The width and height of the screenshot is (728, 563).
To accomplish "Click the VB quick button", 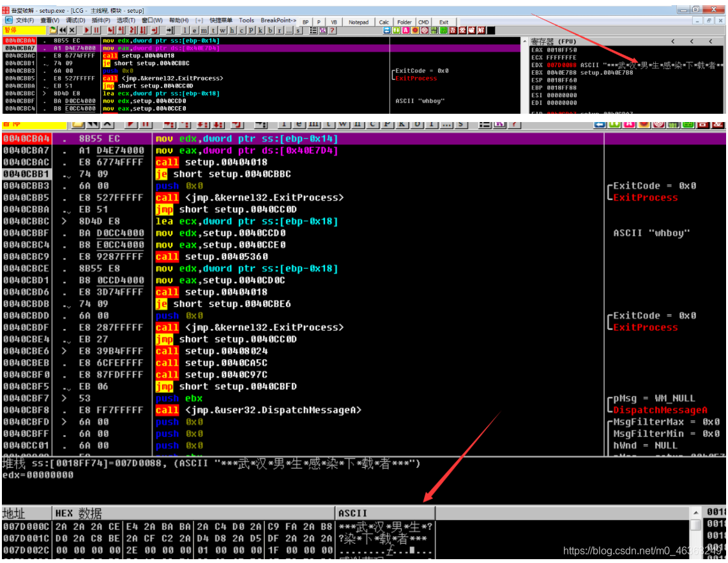I will (334, 22).
